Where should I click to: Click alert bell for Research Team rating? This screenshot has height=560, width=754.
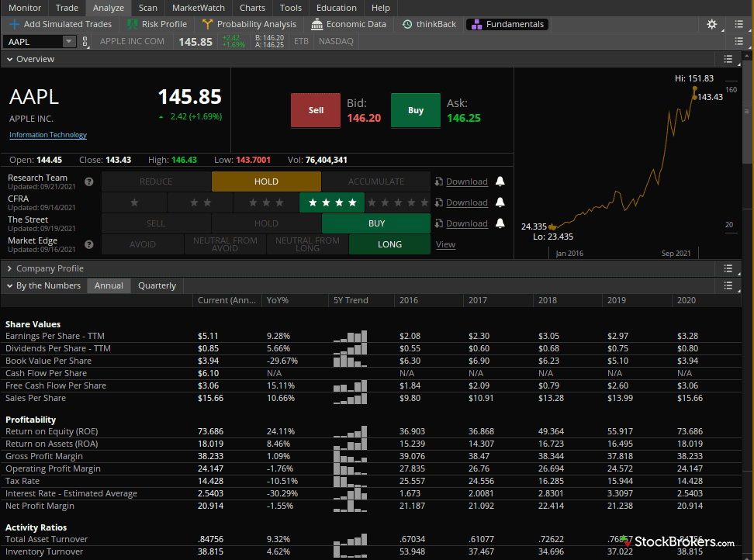[x=500, y=181]
